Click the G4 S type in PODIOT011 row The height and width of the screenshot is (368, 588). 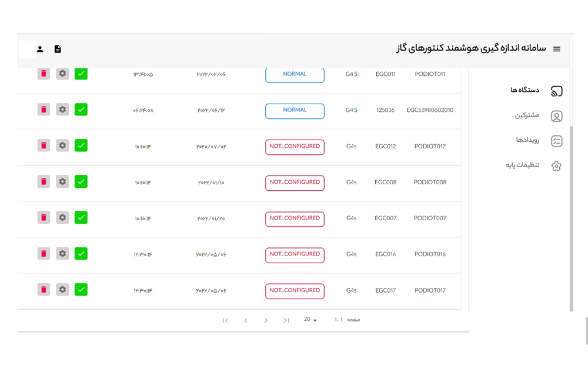click(x=352, y=74)
